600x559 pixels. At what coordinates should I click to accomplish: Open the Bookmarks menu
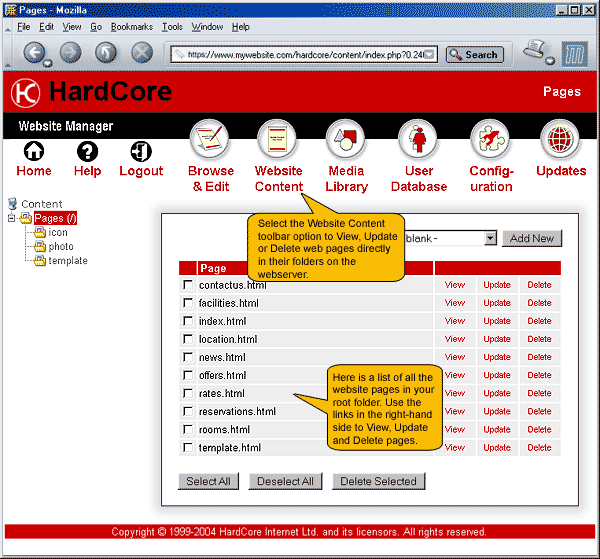132,27
